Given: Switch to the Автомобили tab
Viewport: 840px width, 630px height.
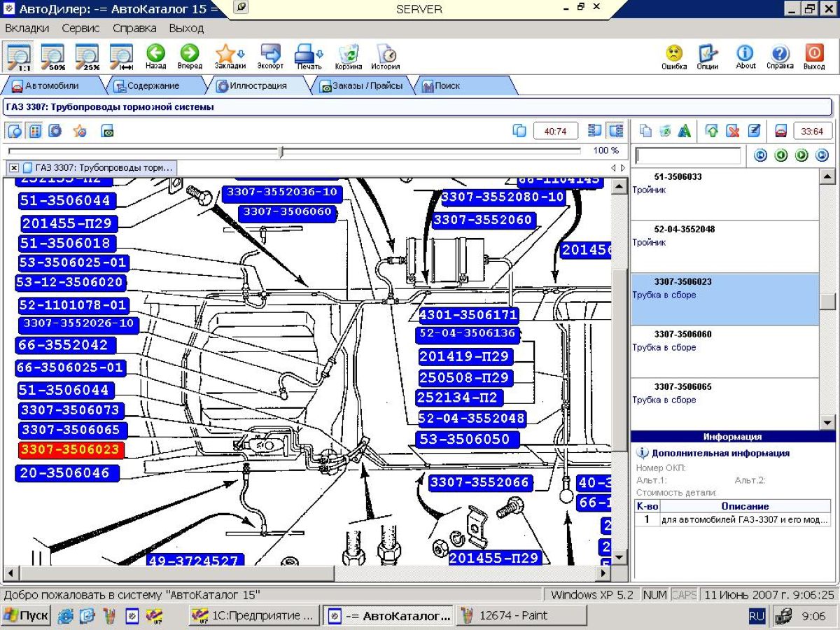Looking at the screenshot, I should 52,86.
